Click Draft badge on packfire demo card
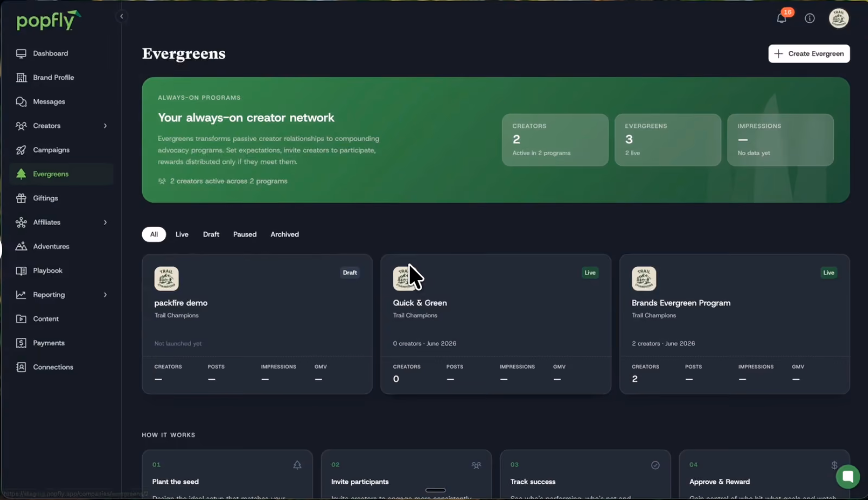The width and height of the screenshot is (868, 500). click(x=350, y=273)
